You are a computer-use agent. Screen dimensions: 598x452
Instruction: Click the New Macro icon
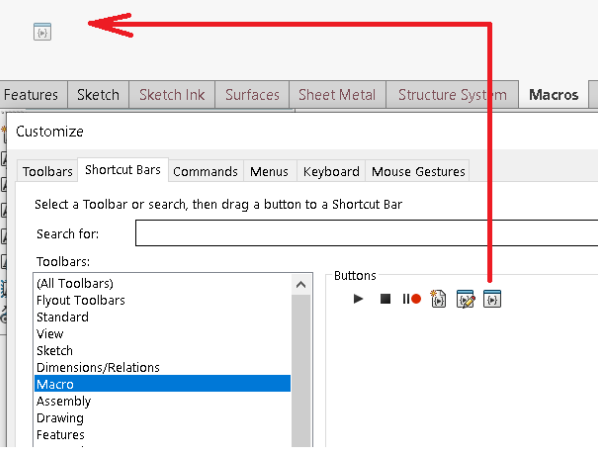pos(438,299)
